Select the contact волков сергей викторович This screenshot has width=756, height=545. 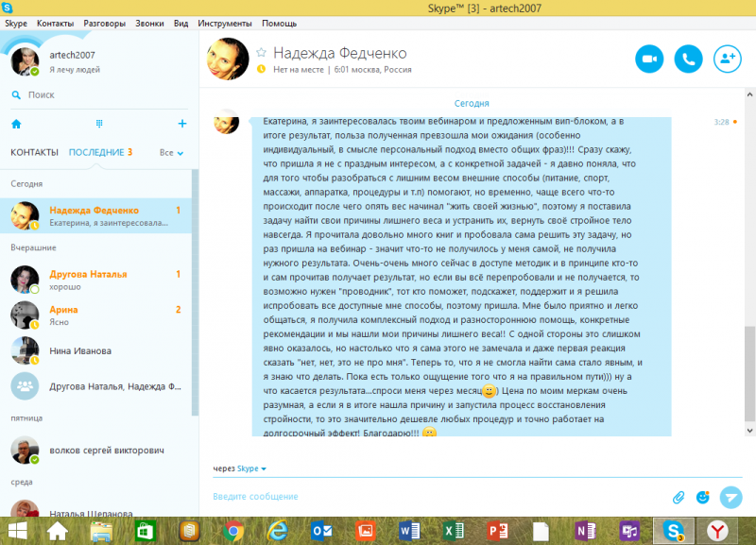click(x=96, y=450)
